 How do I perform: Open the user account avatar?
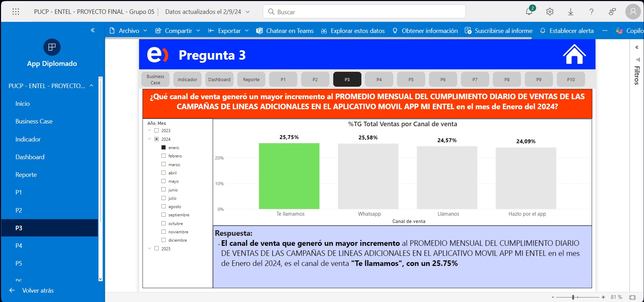pyautogui.click(x=633, y=12)
